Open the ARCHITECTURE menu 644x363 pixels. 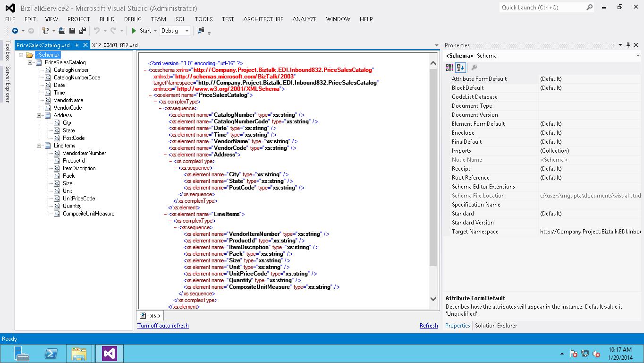click(263, 19)
